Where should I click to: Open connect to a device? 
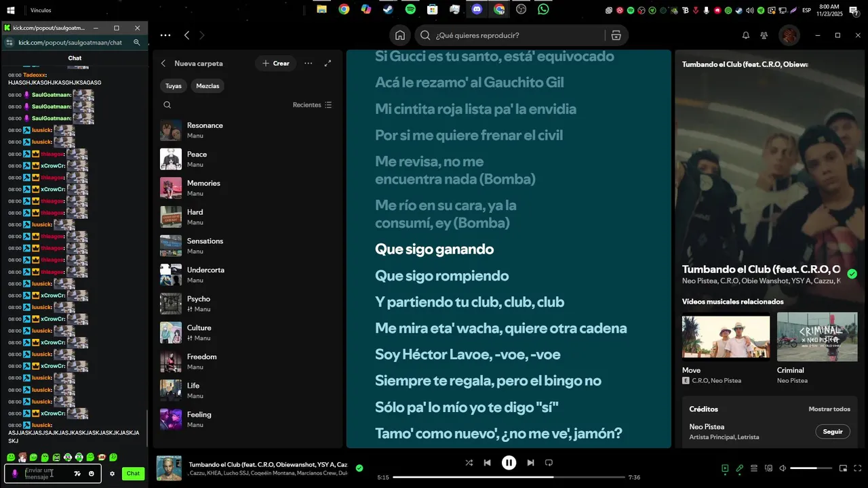tap(768, 468)
